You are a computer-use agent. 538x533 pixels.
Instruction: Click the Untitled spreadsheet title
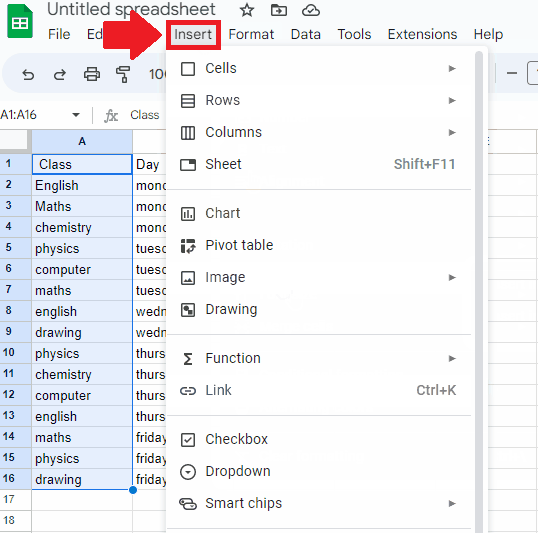point(131,10)
